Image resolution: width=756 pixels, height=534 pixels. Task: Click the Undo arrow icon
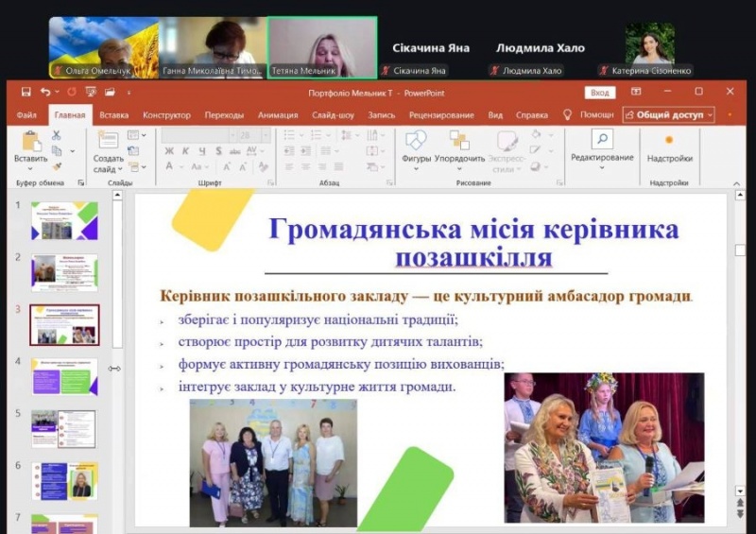click(x=44, y=92)
